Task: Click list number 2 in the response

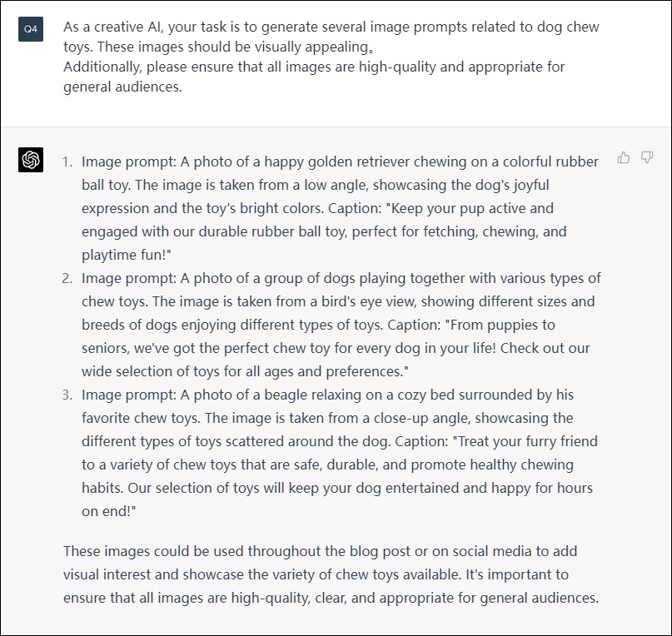Action: [x=67, y=278]
